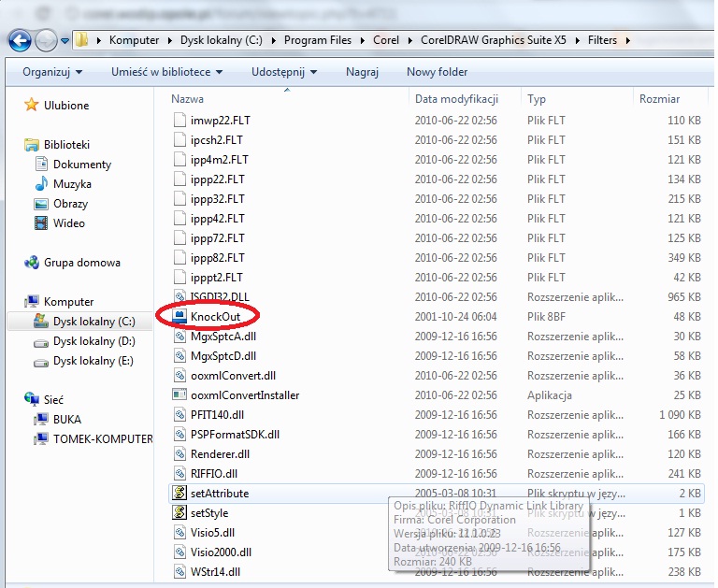Select the Renderer.dll file
718x588 pixels.
(x=219, y=453)
